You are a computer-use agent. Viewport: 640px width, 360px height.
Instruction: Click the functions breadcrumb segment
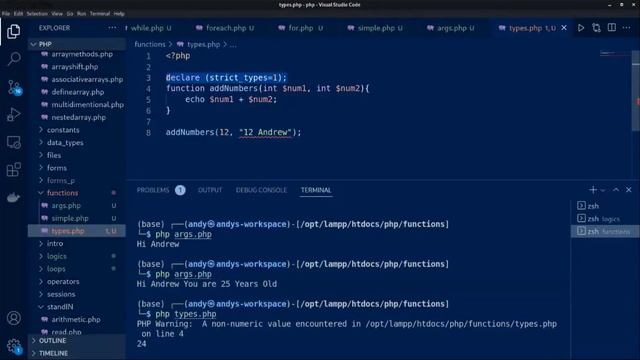pyautogui.click(x=150, y=44)
